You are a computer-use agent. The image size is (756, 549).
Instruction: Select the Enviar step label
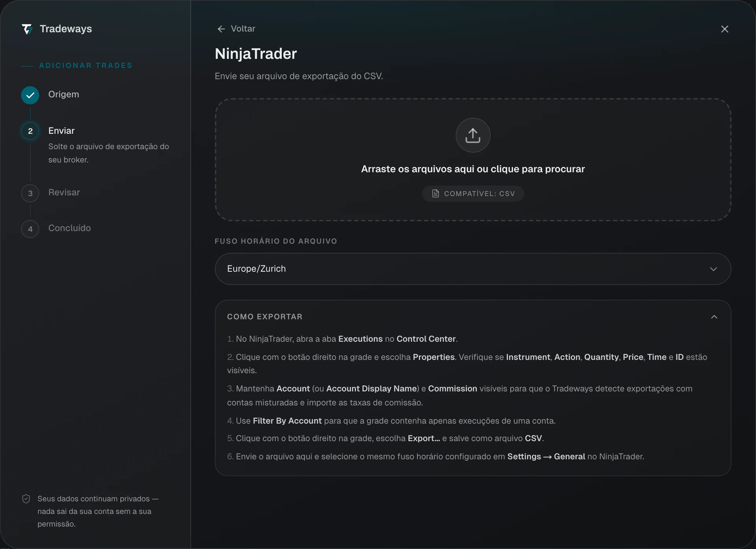pyautogui.click(x=61, y=131)
